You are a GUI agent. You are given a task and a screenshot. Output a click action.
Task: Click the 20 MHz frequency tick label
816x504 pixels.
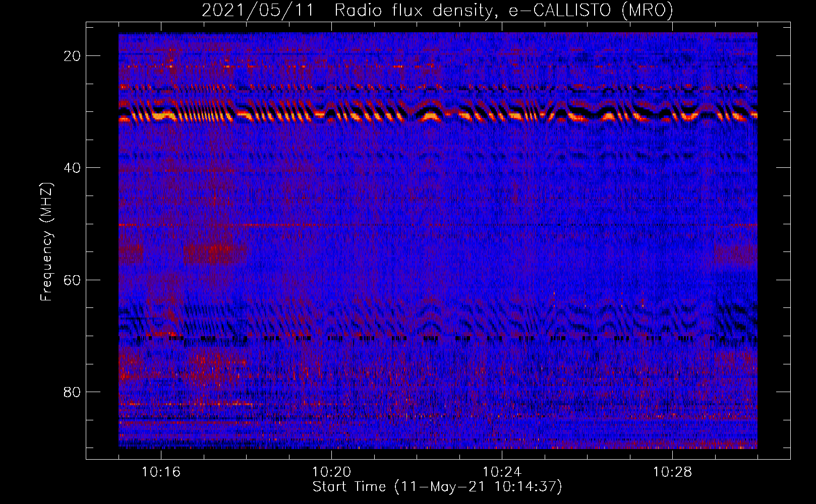pyautogui.click(x=73, y=56)
